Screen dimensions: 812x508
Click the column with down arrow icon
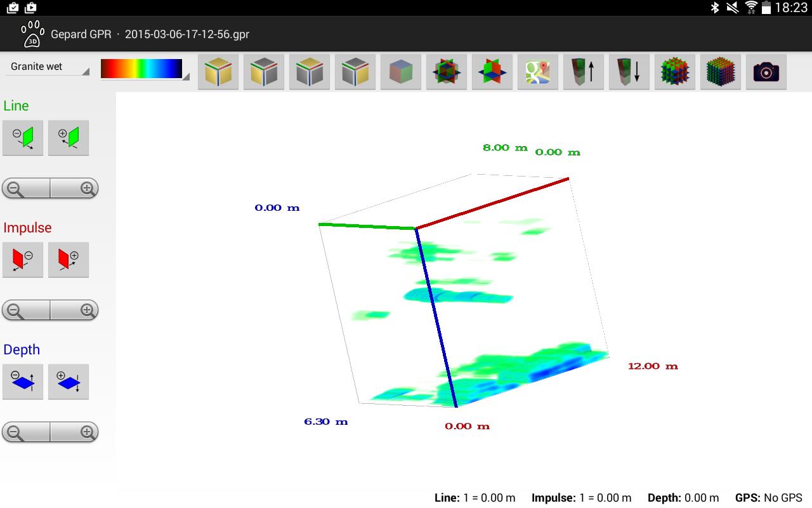pyautogui.click(x=629, y=71)
